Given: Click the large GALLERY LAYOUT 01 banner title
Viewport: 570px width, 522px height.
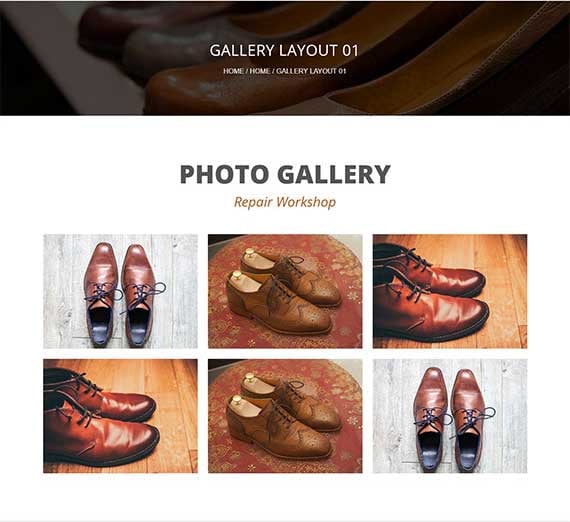Looking at the screenshot, I should (x=284, y=50).
